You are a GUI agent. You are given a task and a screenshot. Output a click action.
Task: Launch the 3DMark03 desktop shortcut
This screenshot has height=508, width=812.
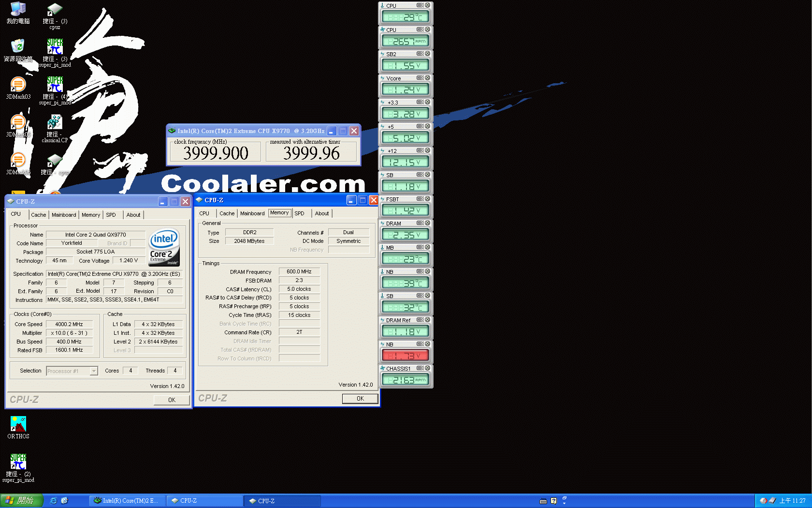[x=18, y=88]
